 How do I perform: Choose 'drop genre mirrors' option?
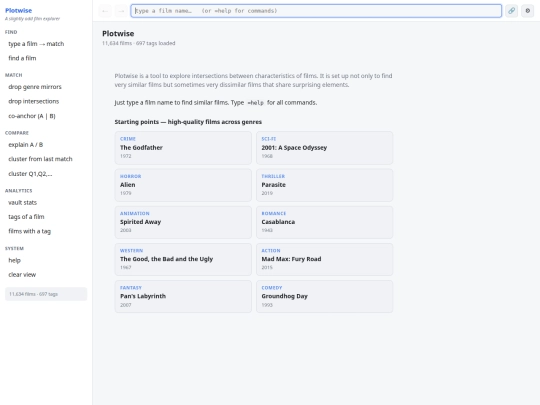tap(46, 87)
